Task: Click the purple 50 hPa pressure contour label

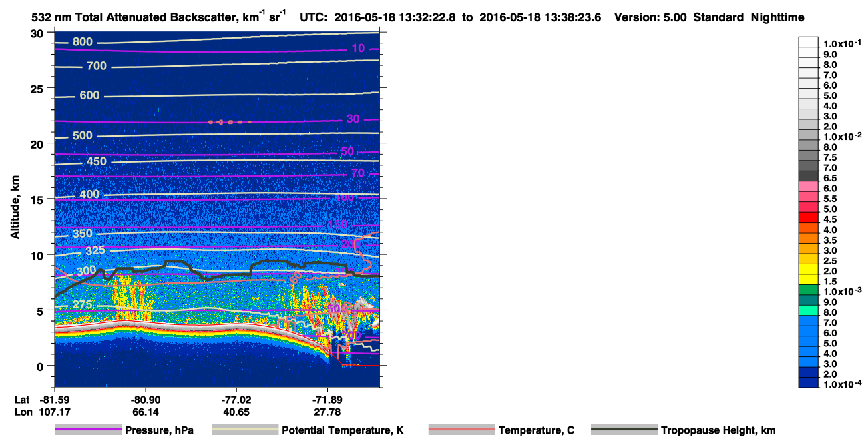Action: tap(347, 151)
